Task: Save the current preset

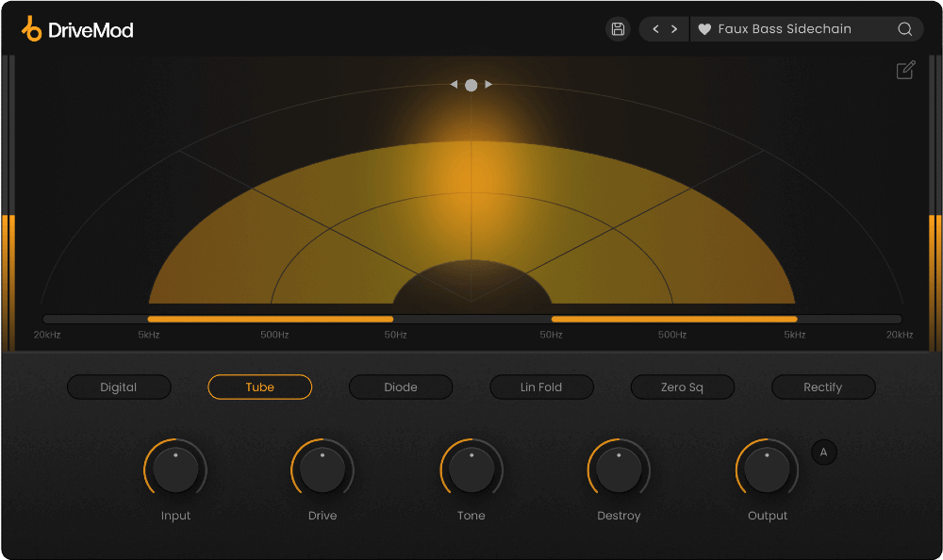Action: 618,28
